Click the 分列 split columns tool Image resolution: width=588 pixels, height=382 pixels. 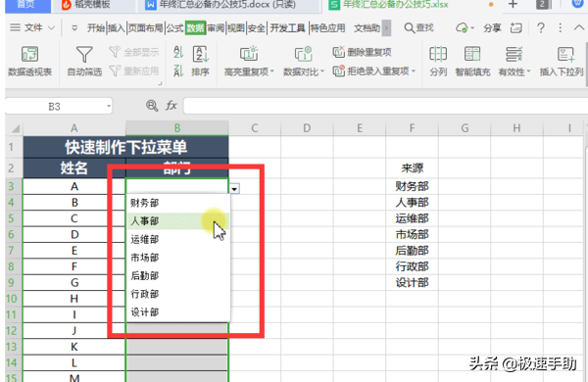[438, 61]
